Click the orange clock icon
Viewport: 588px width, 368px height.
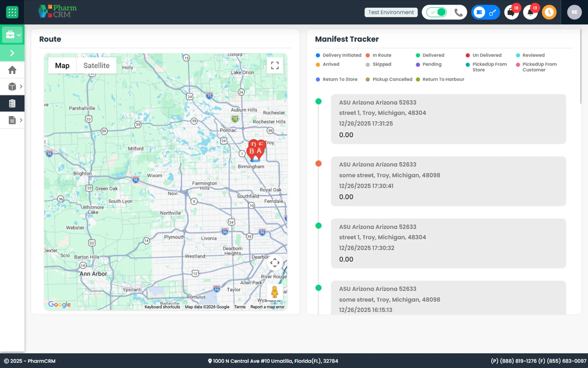coord(549,12)
